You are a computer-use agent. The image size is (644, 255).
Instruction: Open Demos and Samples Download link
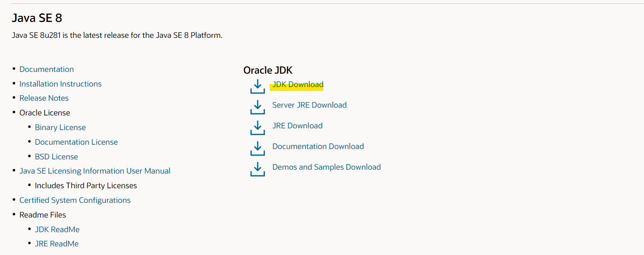pyautogui.click(x=327, y=167)
